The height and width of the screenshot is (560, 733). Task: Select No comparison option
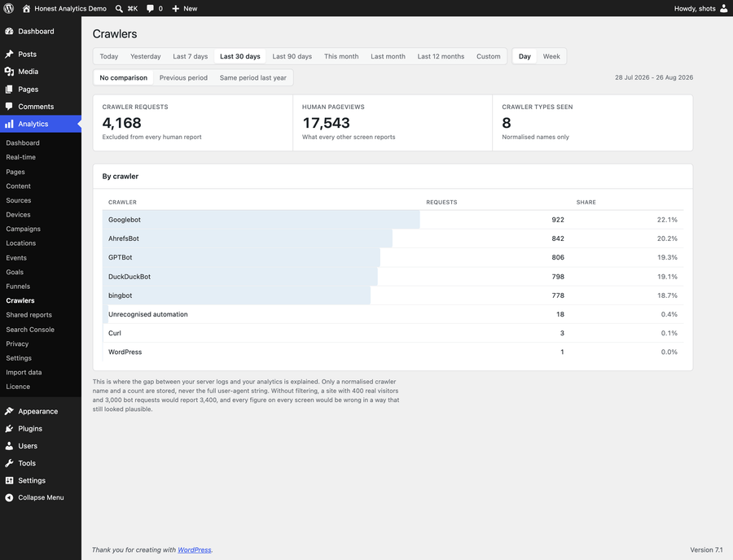click(124, 77)
